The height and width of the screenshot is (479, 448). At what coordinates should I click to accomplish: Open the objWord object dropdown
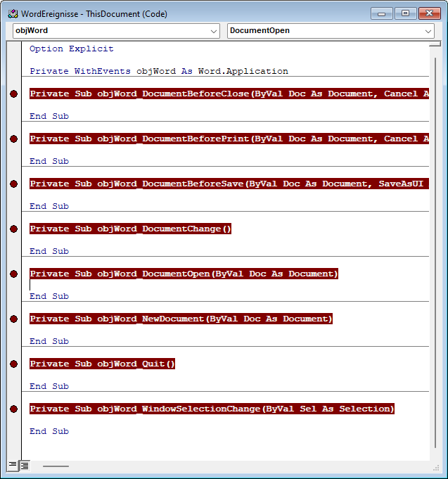pyautogui.click(x=215, y=31)
